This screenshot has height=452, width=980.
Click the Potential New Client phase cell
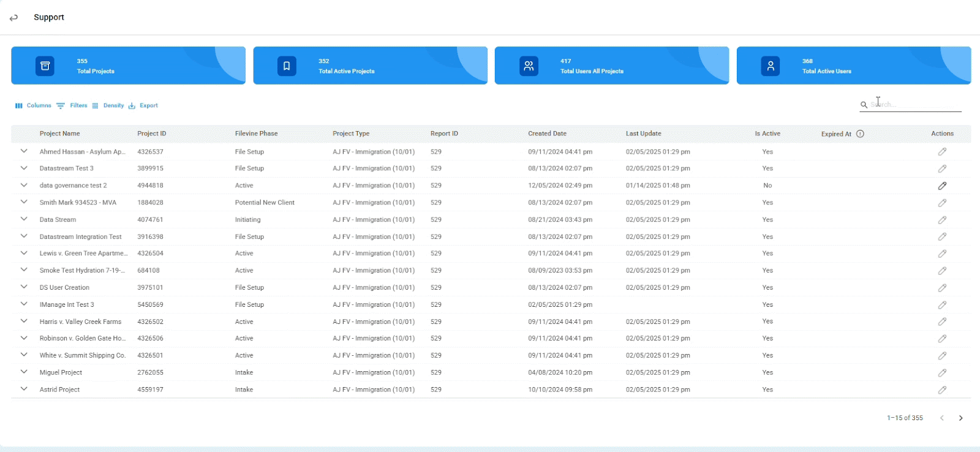pyautogui.click(x=265, y=203)
